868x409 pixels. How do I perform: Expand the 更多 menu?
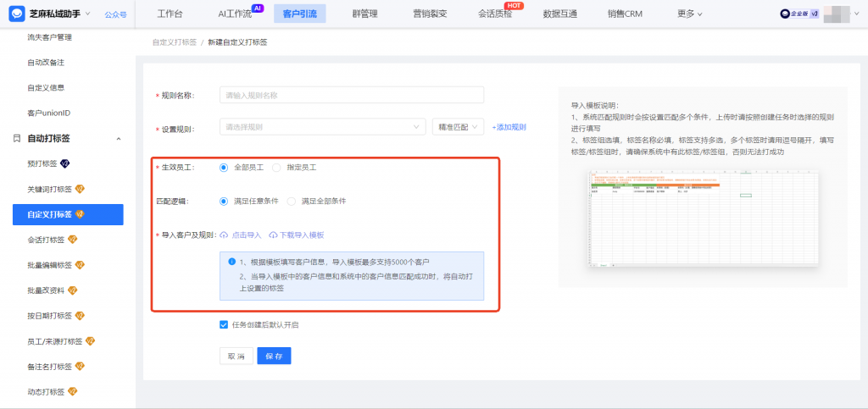[x=690, y=14]
